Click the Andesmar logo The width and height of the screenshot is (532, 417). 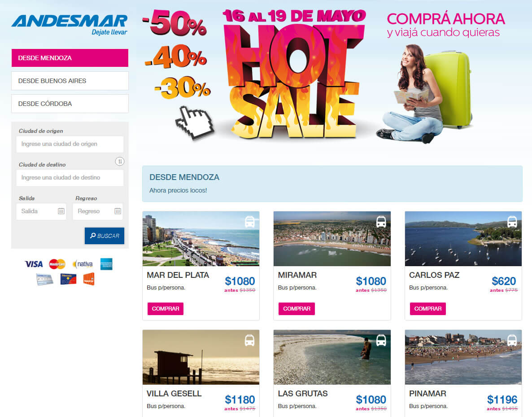(x=70, y=25)
